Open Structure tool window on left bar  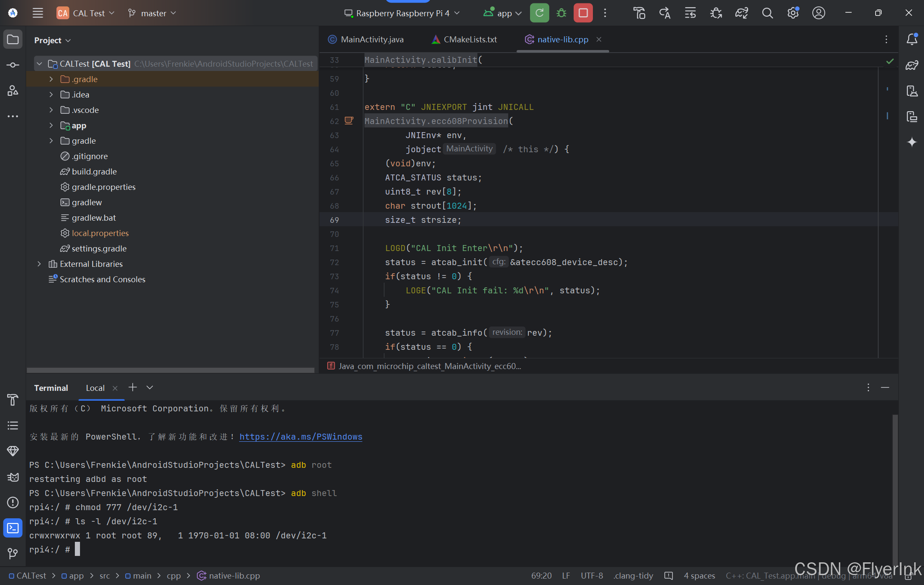[x=13, y=91]
